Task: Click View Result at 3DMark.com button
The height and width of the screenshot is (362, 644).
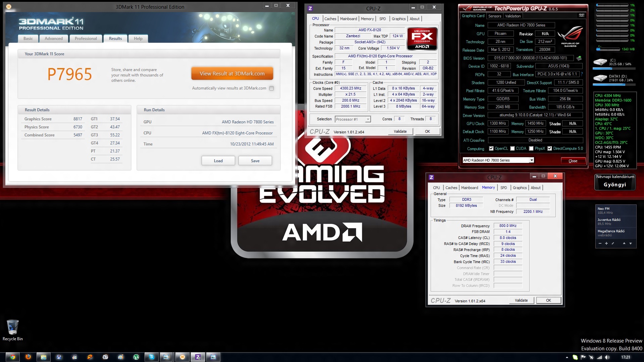Action: 232,74
